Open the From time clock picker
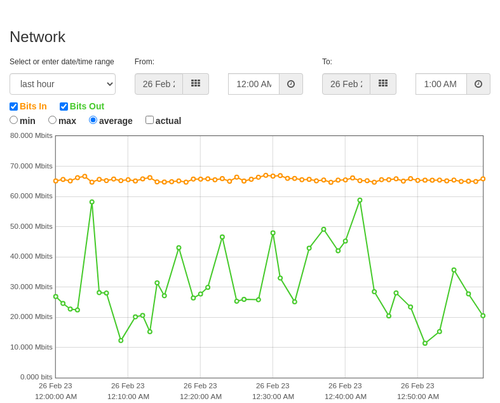 (x=291, y=84)
